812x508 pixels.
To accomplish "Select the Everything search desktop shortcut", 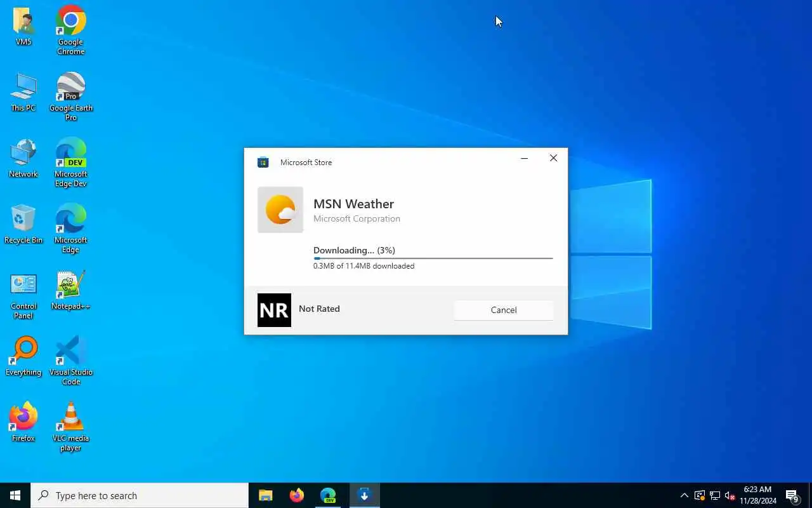I will (x=23, y=357).
